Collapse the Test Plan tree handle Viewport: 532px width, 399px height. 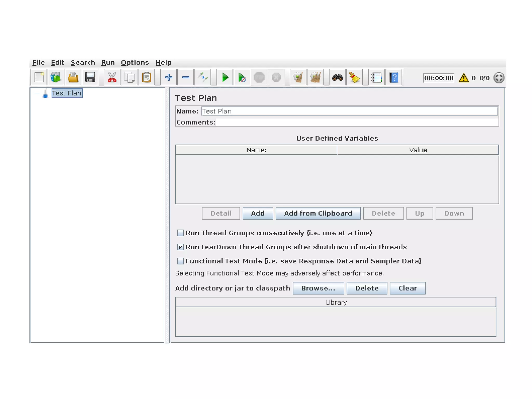click(x=36, y=93)
